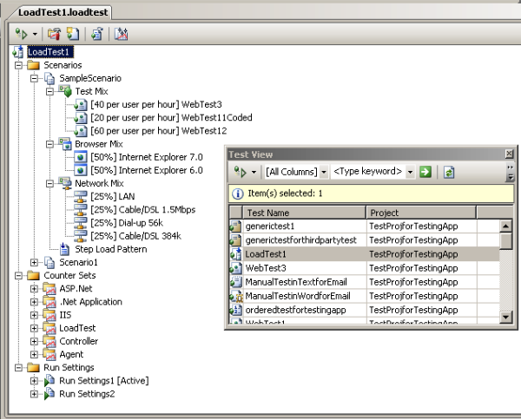Select ManualTestinTextforEmail test row

pos(364,282)
